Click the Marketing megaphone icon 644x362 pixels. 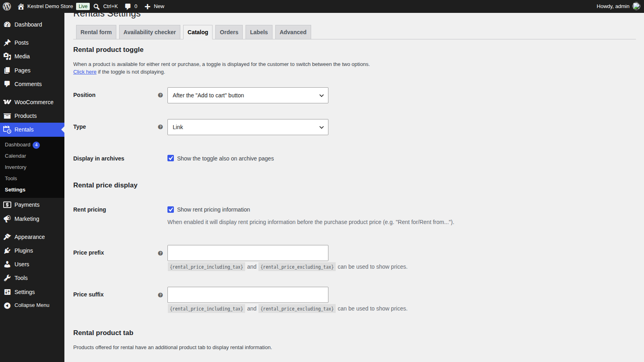7,219
